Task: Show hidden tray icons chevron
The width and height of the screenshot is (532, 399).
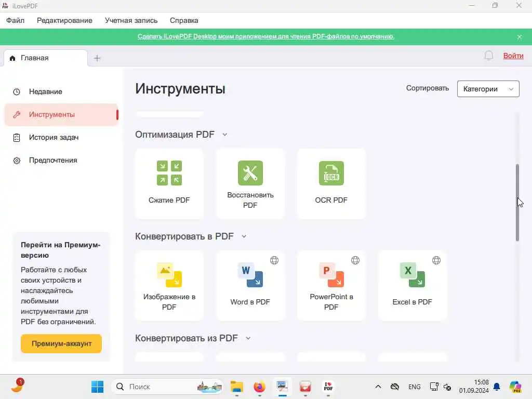Action: click(378, 387)
